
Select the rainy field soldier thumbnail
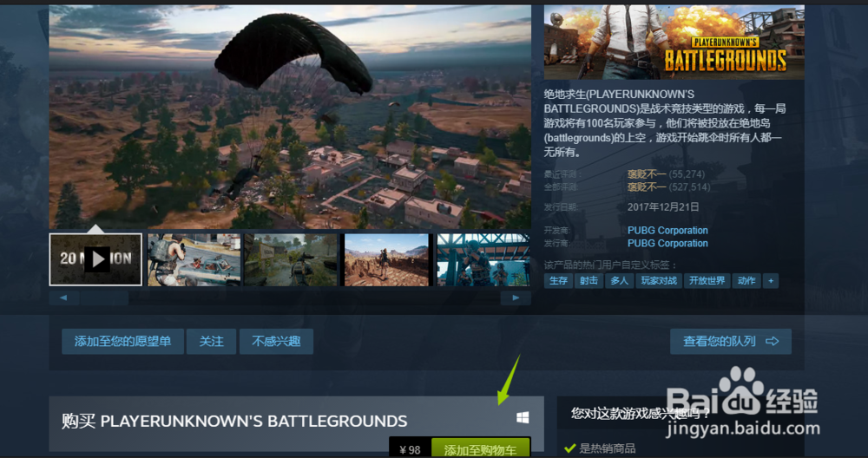(x=291, y=259)
